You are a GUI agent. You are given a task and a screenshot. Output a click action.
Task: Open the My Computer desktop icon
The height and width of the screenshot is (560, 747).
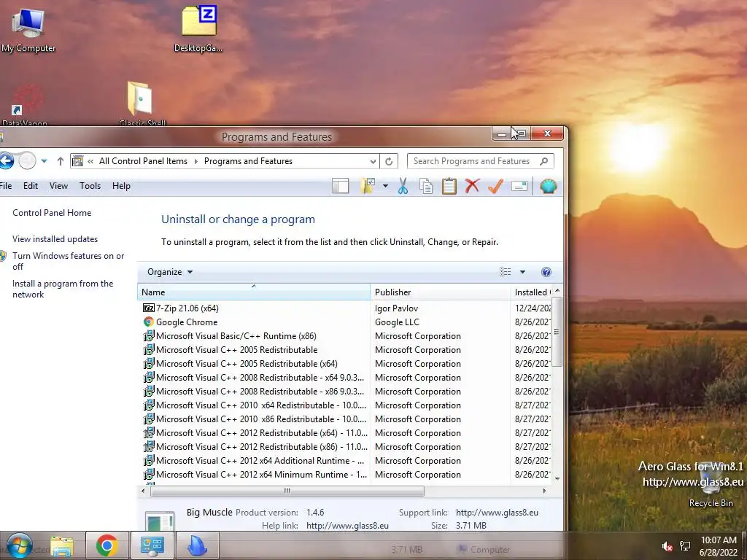pos(28,29)
